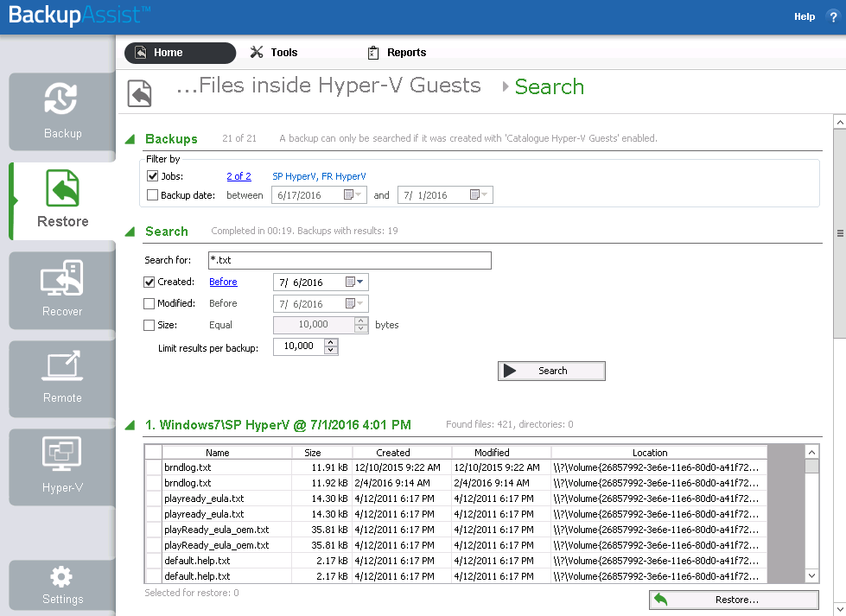The height and width of the screenshot is (616, 846).
Task: Open the Hyper-V section in sidebar
Action: coord(62,467)
